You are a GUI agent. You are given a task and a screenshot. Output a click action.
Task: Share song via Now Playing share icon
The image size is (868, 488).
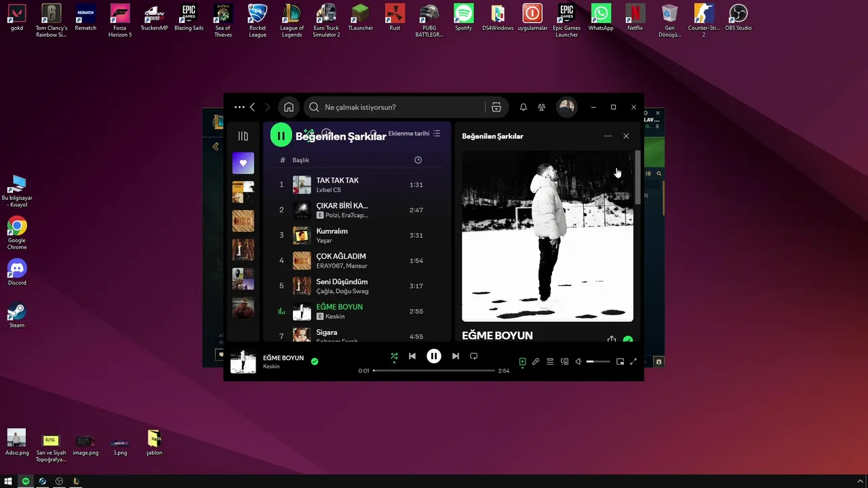coord(612,340)
